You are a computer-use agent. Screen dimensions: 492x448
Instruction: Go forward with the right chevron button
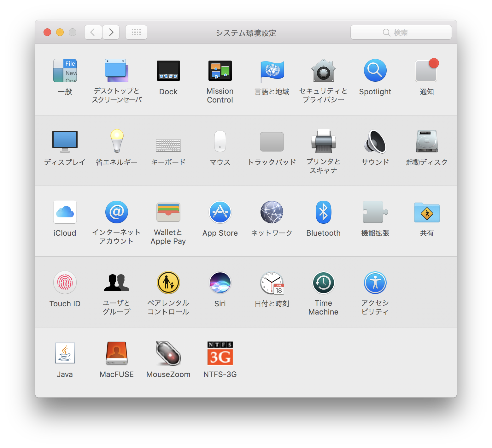[x=111, y=32]
